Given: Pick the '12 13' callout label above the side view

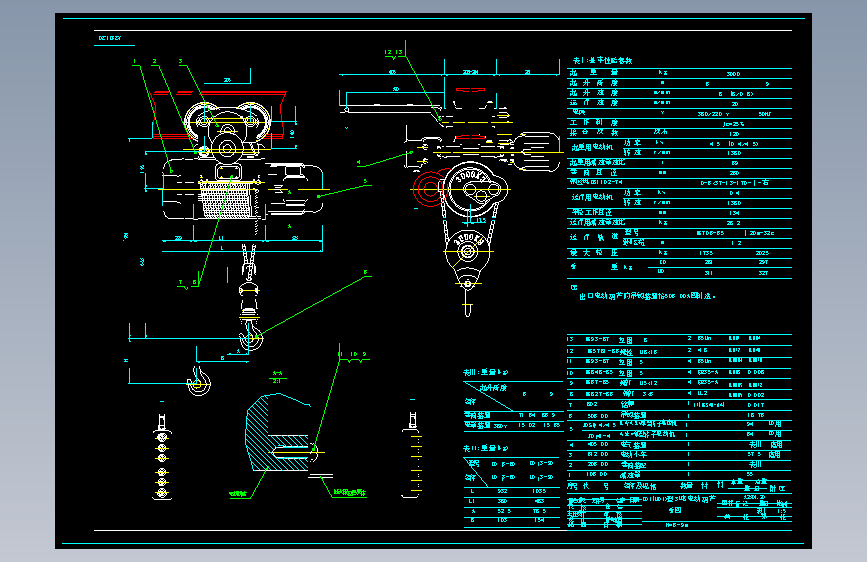Looking at the screenshot, I should pyautogui.click(x=394, y=53).
